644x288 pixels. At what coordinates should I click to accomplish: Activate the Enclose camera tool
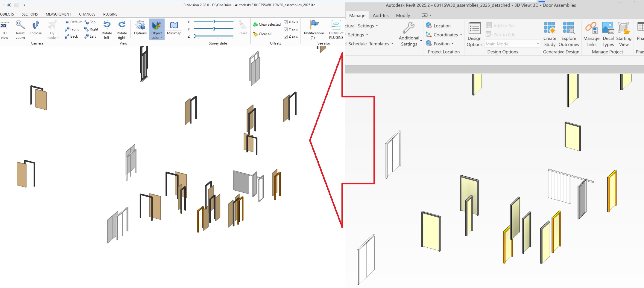click(36, 29)
